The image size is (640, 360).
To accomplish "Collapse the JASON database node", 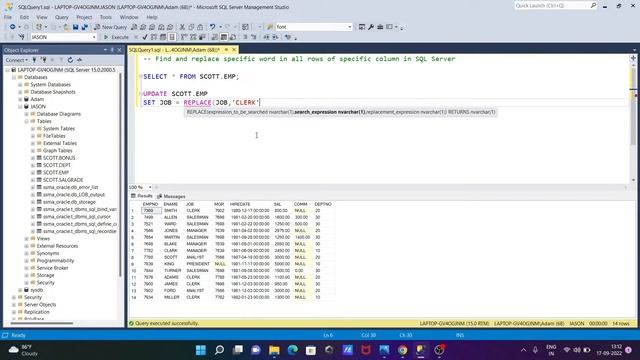I will (20, 107).
